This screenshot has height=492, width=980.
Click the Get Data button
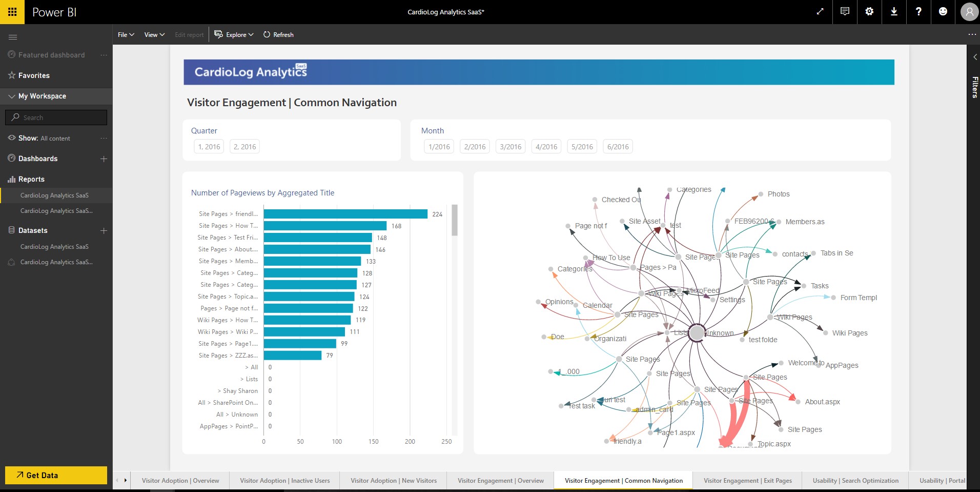click(x=56, y=475)
